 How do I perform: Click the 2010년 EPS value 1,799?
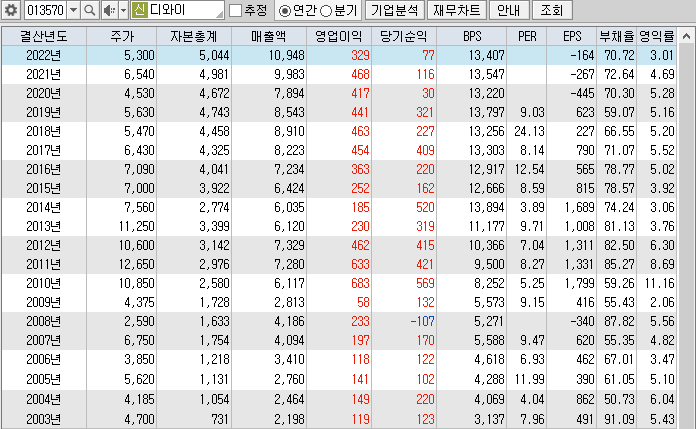pos(579,283)
